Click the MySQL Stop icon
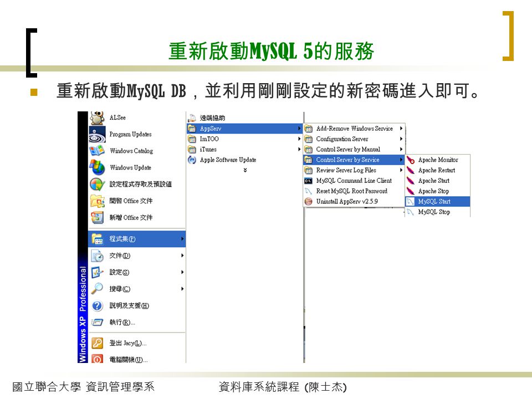 pyautogui.click(x=411, y=212)
